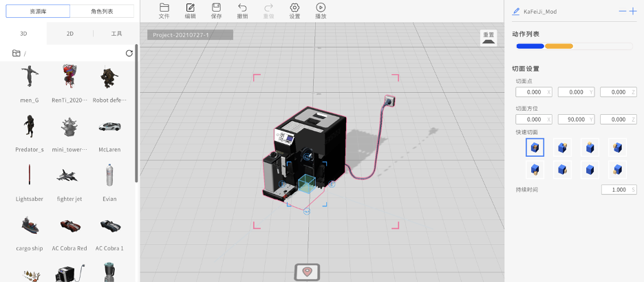Viewport: 644px width, 282px height.
Task: Select the 2D resource tab
Action: [69, 34]
